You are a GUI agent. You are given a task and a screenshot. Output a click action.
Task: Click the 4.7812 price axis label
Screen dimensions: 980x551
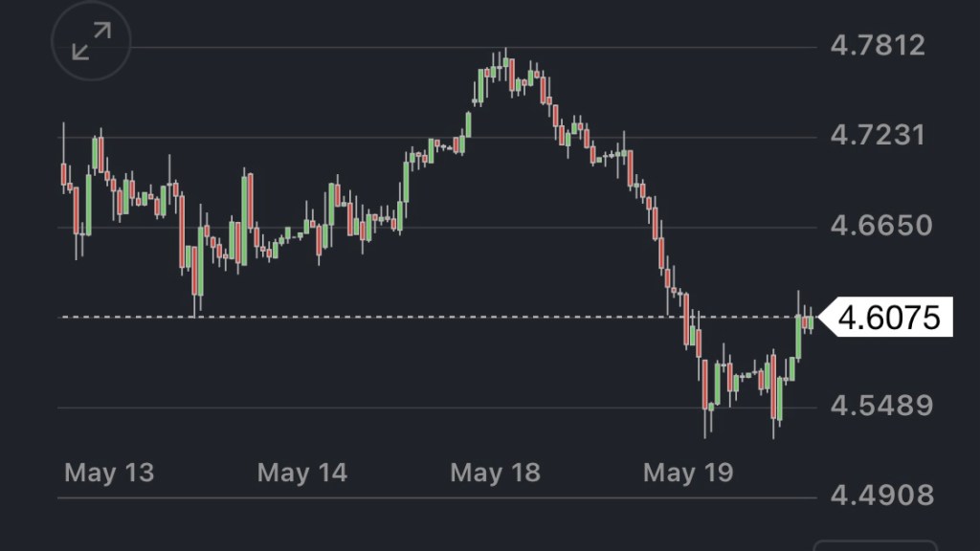(877, 45)
